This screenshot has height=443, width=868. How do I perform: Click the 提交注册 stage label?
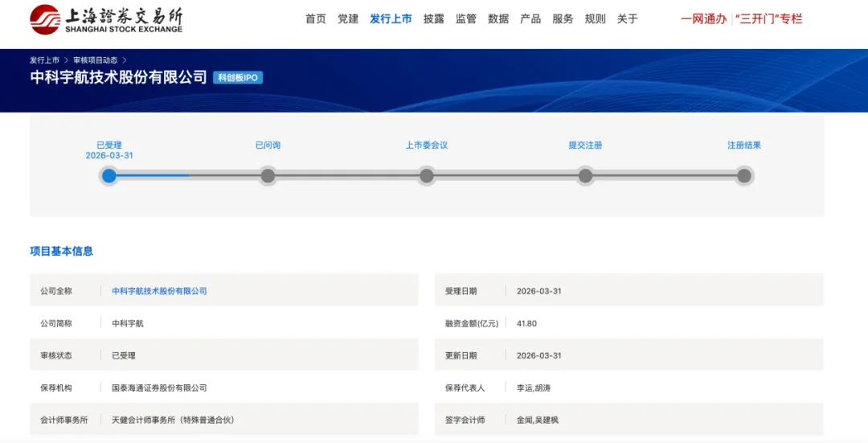pos(585,145)
